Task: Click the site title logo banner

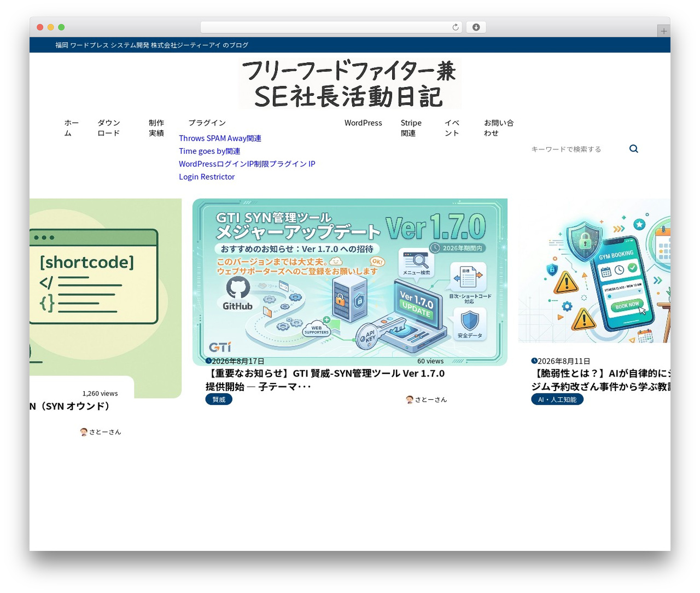Action: coord(350,84)
